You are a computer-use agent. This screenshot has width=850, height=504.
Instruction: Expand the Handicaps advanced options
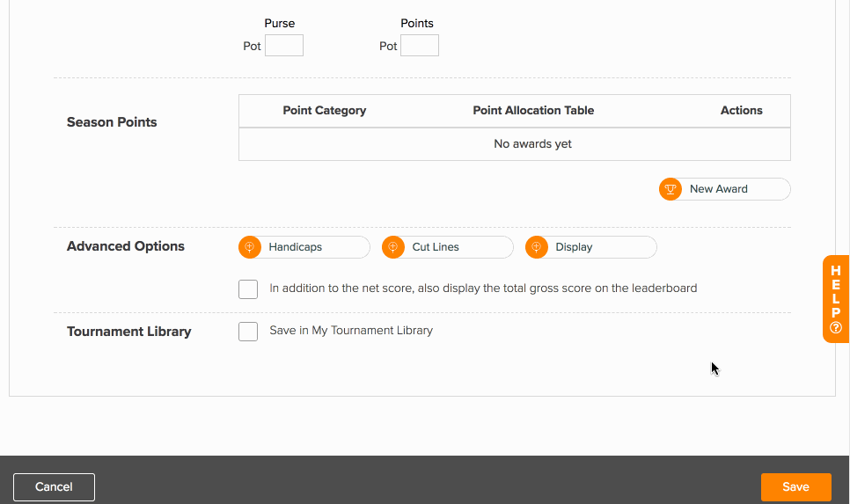pos(304,247)
